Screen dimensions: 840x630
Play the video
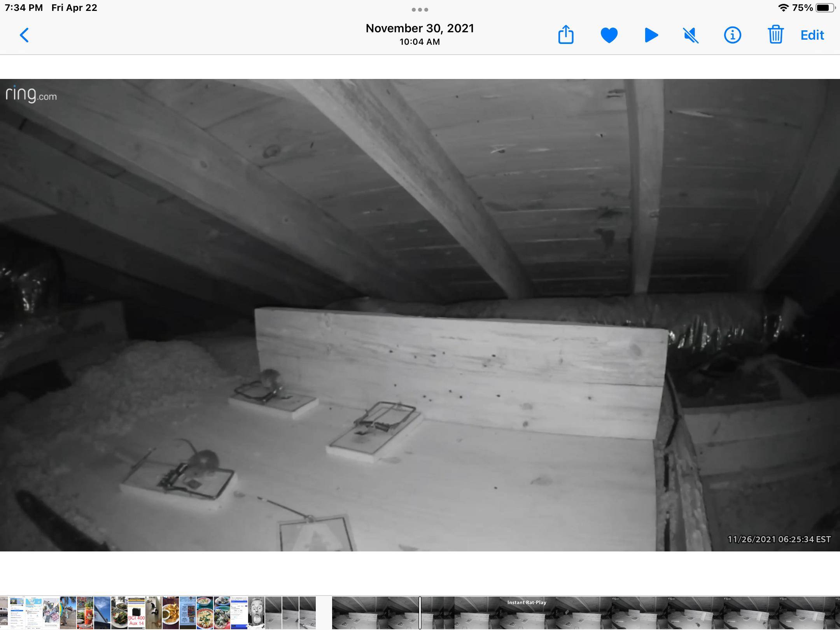(x=651, y=35)
